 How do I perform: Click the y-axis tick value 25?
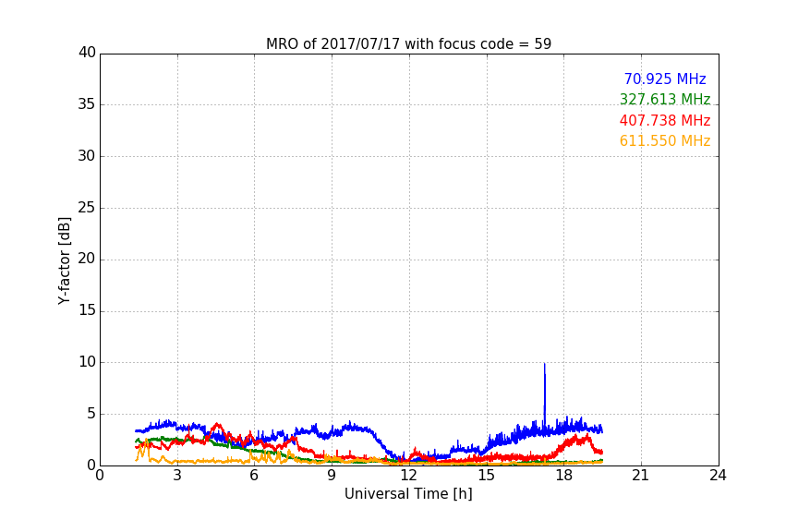[87, 207]
